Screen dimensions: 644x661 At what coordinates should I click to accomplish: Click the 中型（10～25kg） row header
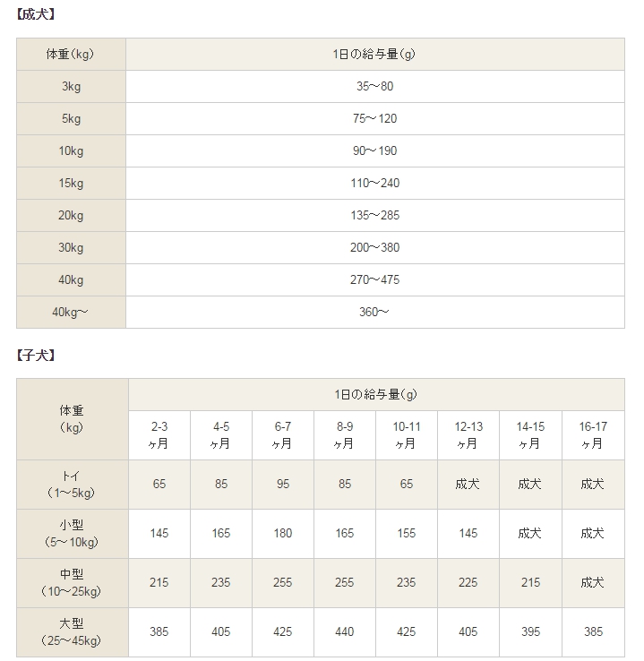pyautogui.click(x=71, y=582)
